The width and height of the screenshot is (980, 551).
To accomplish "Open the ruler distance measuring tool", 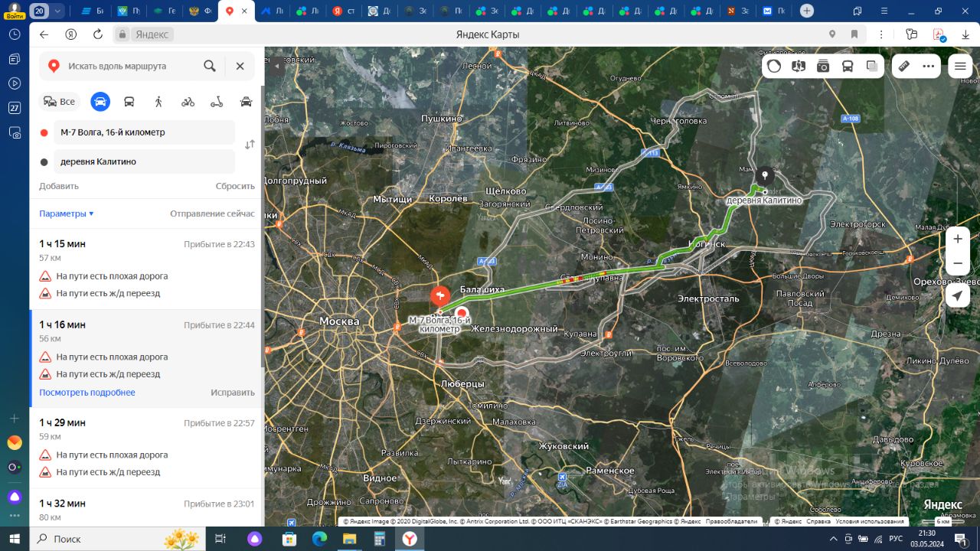I will pyautogui.click(x=904, y=66).
